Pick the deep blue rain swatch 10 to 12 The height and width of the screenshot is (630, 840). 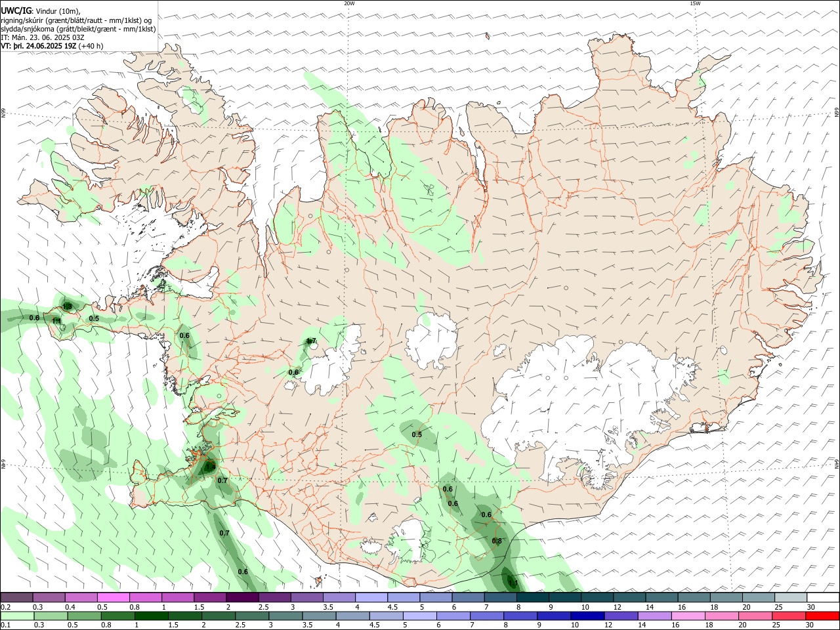coord(587,616)
